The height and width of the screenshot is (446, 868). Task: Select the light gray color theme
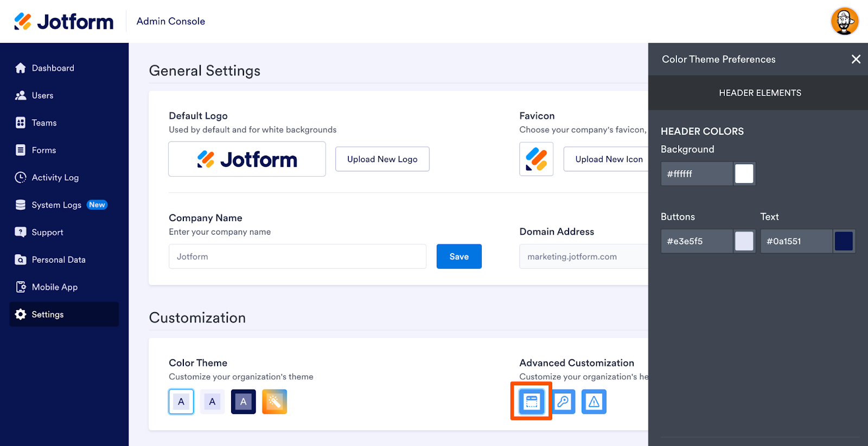click(x=212, y=402)
